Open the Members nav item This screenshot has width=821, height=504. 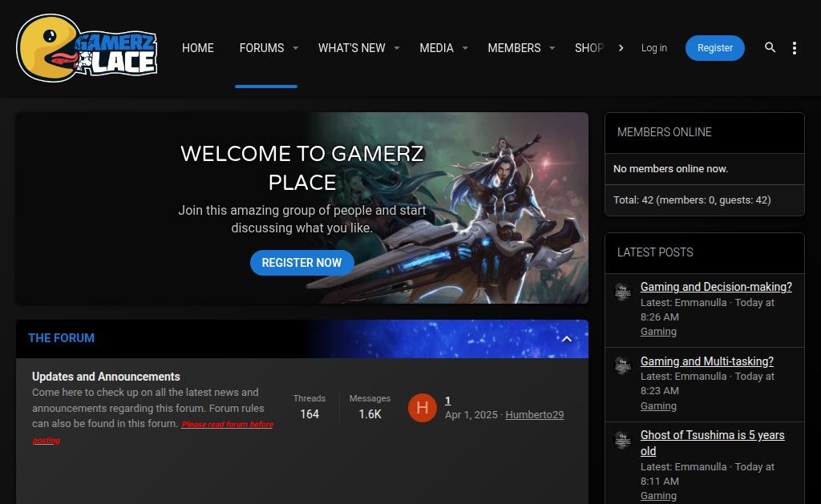pos(514,48)
